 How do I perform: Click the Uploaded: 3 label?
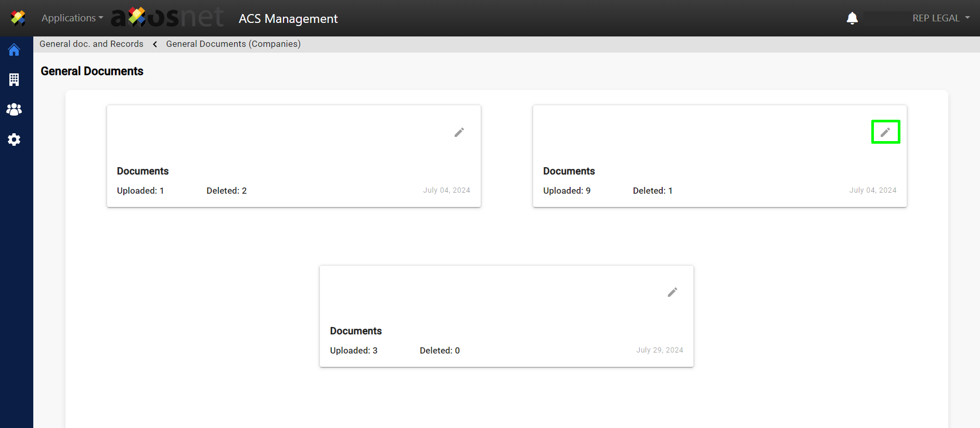tap(353, 350)
